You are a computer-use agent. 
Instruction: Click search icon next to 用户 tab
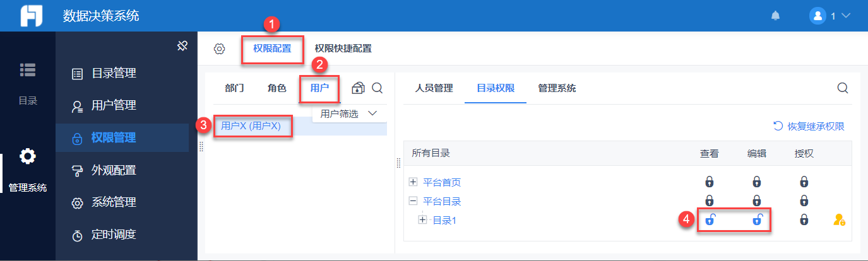click(x=378, y=88)
